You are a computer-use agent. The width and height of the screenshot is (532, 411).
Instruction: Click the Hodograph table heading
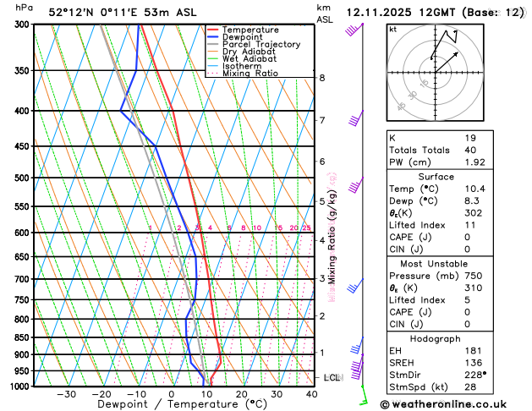[x=435, y=339]
